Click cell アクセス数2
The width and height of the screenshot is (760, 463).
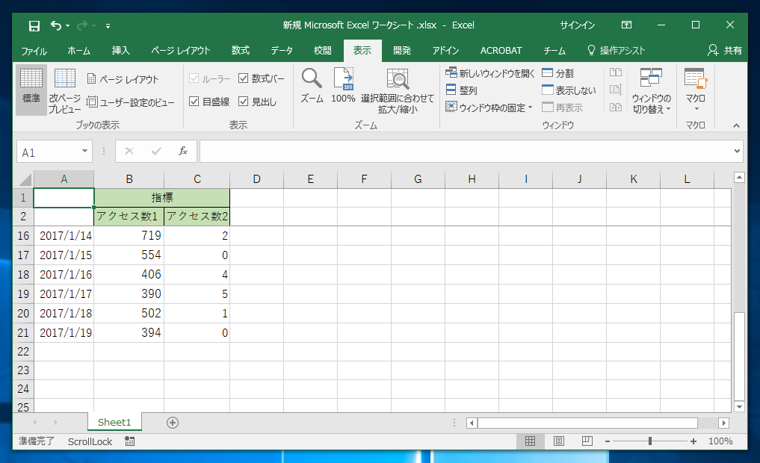point(197,216)
